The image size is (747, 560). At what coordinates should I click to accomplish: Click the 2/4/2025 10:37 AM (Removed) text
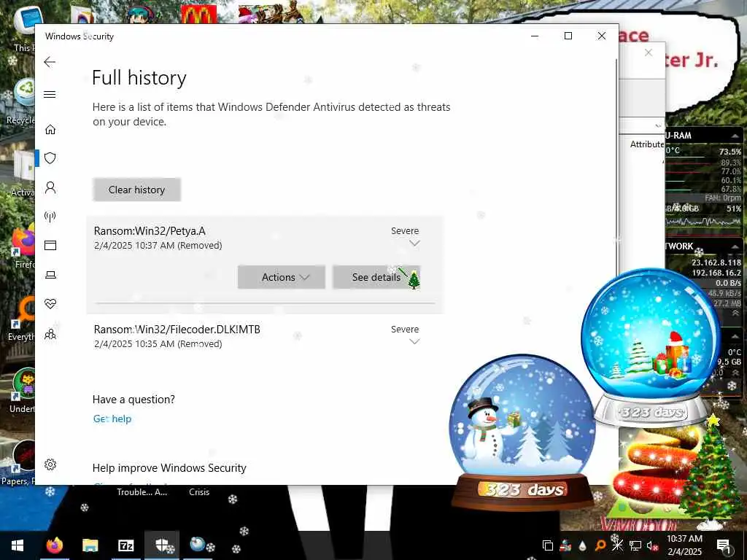[158, 245]
